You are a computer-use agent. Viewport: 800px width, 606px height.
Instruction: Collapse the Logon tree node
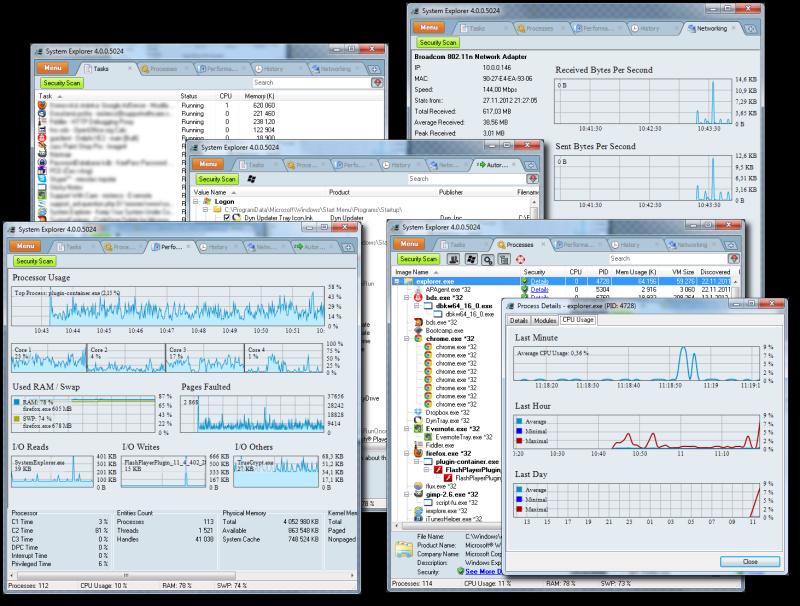(196, 201)
